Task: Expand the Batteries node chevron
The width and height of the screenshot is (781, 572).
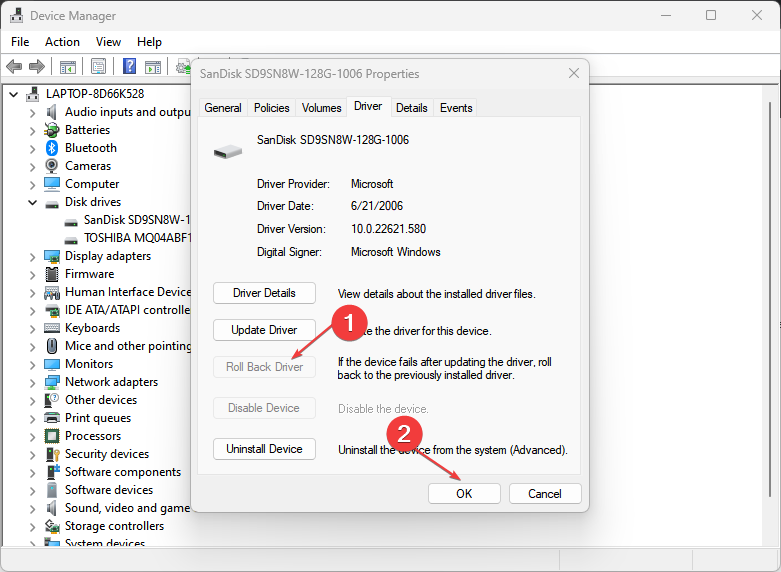Action: 32,131
